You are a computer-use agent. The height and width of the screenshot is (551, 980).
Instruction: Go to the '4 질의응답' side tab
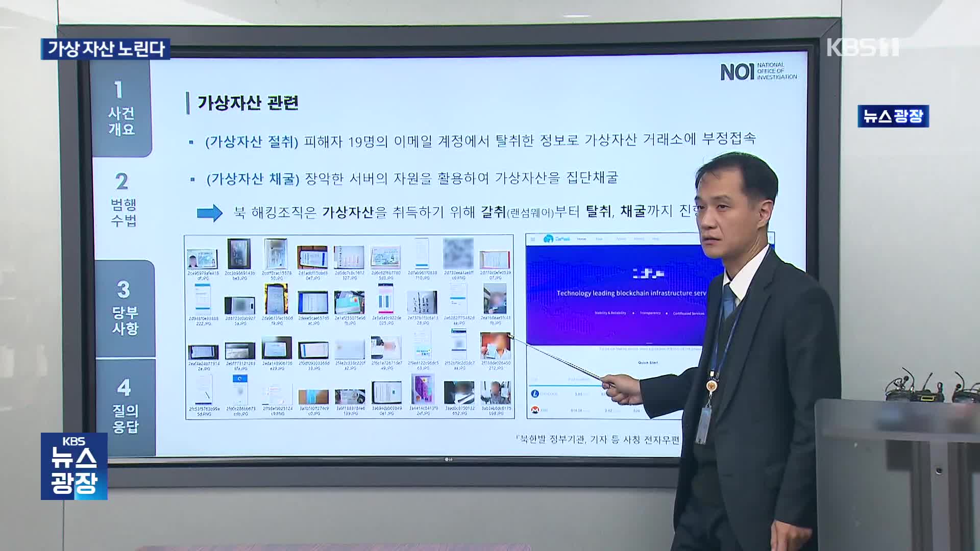tap(125, 407)
